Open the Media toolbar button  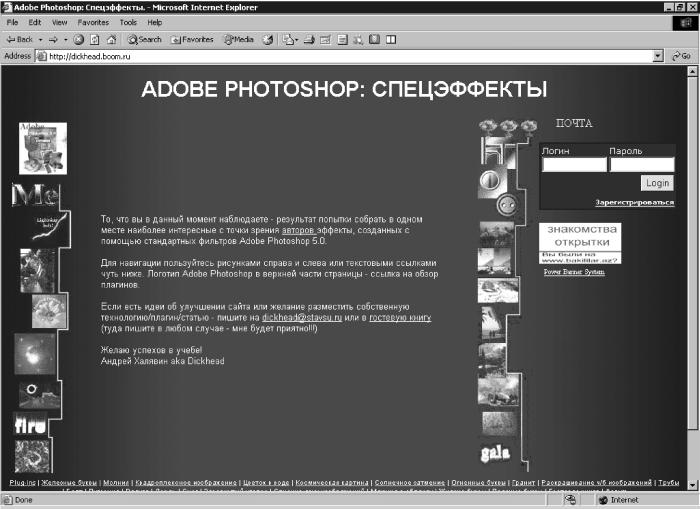click(239, 40)
